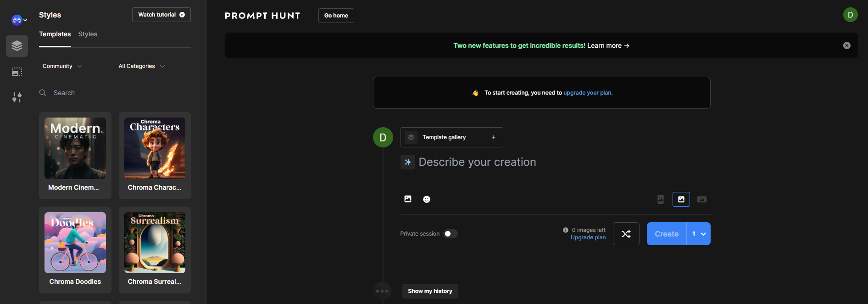Open the user avatar in top right
Image resolution: width=868 pixels, height=304 pixels.
pos(851,15)
